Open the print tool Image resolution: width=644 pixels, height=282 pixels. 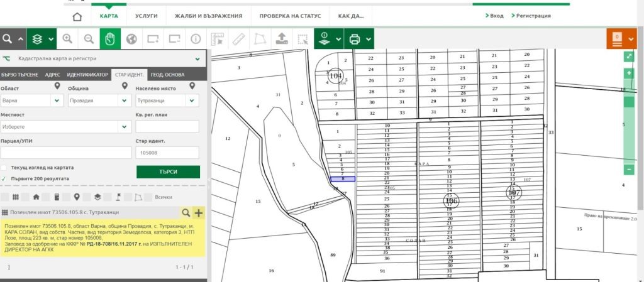pyautogui.click(x=355, y=39)
